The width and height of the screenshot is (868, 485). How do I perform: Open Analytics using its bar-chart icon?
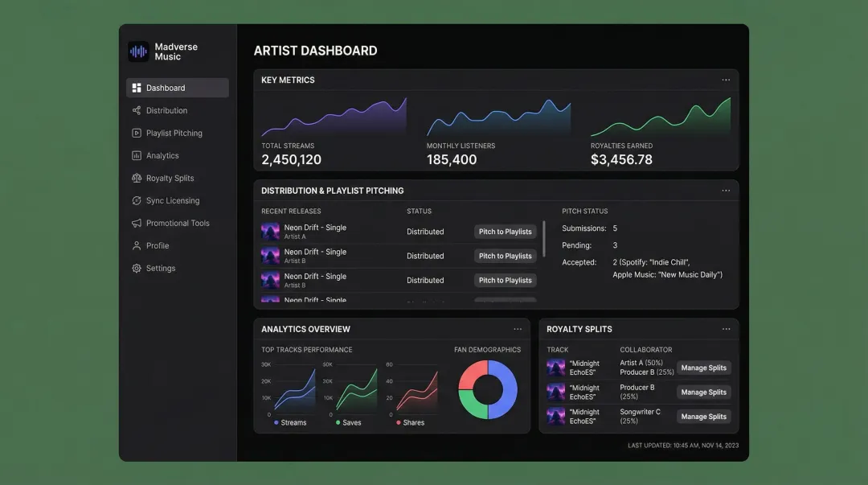[137, 156]
